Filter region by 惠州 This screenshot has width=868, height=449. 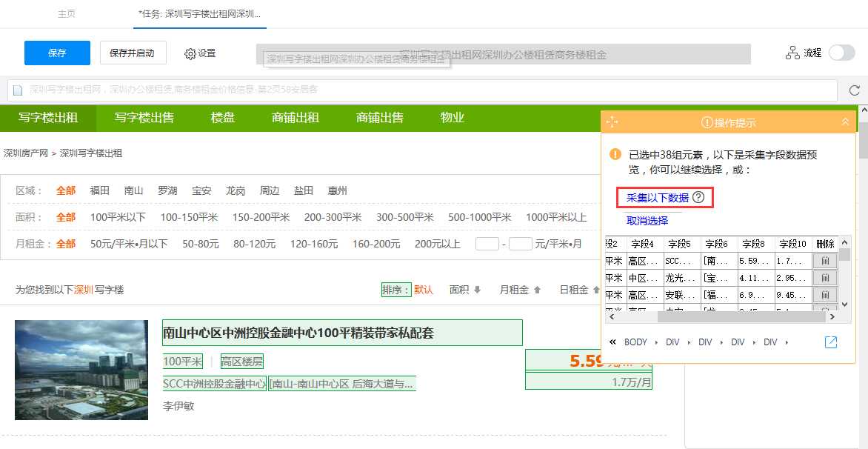tap(337, 191)
